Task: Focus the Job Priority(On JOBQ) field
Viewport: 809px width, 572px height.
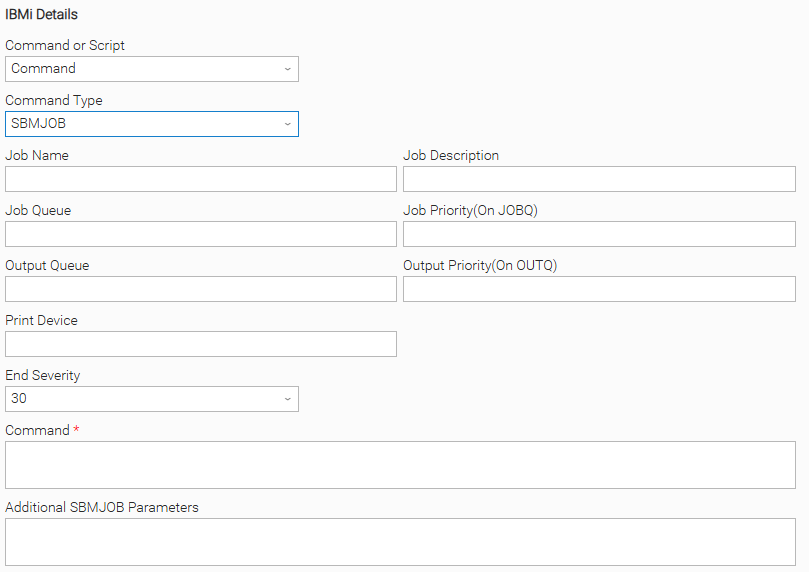Action: click(599, 234)
